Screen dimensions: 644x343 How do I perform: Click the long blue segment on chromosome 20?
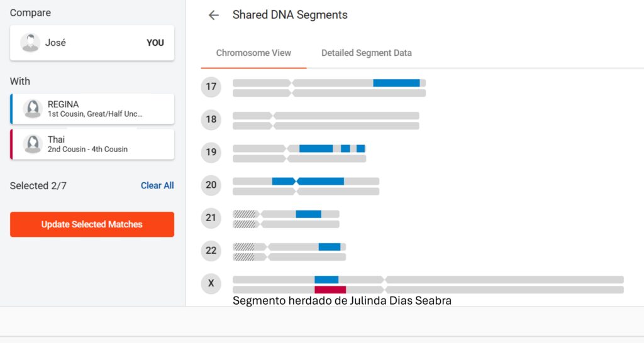(321, 182)
